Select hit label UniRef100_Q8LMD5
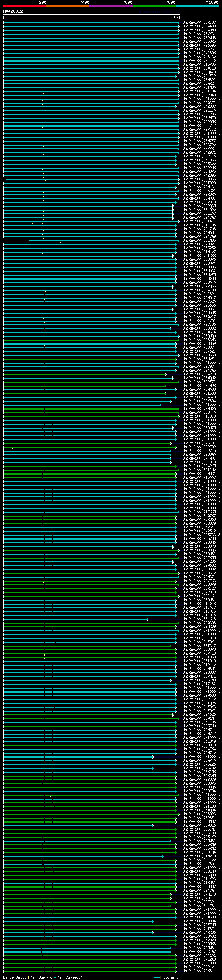The height and width of the screenshot is (980, 222). [x=199, y=241]
